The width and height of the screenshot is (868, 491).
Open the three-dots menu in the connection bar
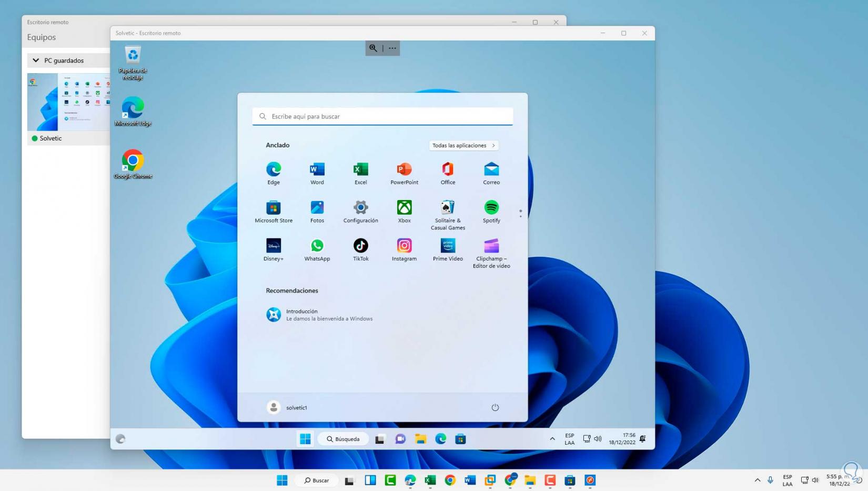392,48
